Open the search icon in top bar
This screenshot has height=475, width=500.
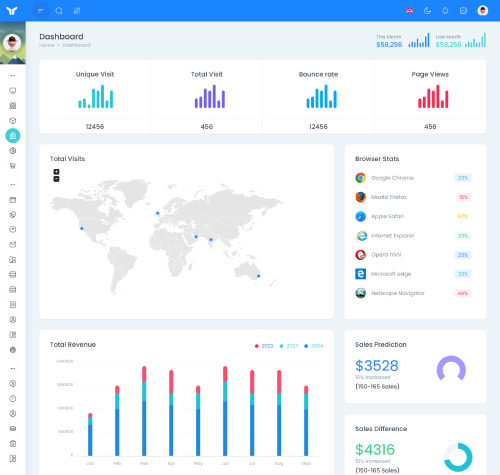pyautogui.click(x=59, y=11)
